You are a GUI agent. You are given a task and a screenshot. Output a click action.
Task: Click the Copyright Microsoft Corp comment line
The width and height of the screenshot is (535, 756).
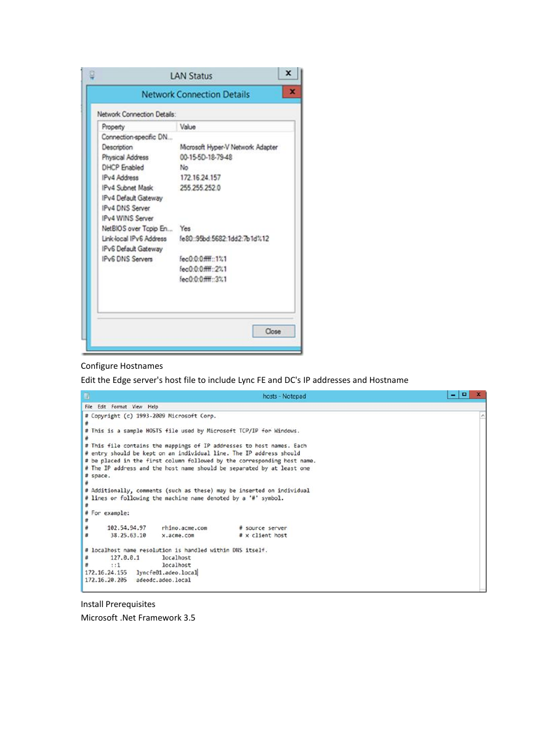click(x=150, y=416)
